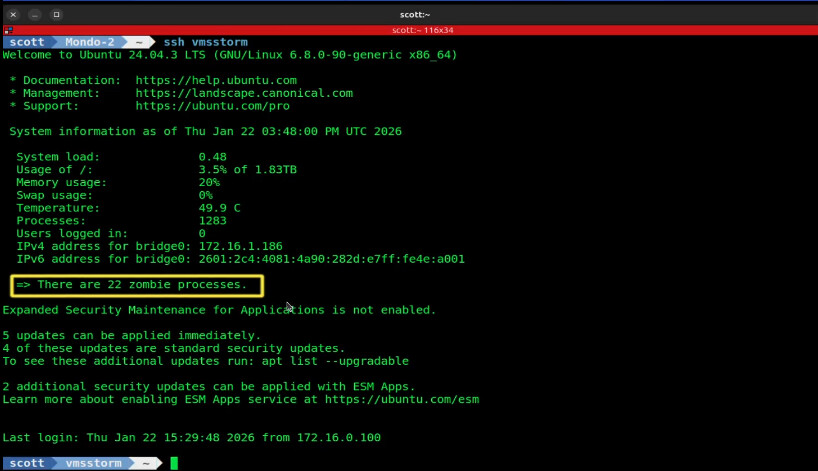Click the IPv6 address for bridge0
This screenshot has width=818, height=471.
tap(331, 259)
